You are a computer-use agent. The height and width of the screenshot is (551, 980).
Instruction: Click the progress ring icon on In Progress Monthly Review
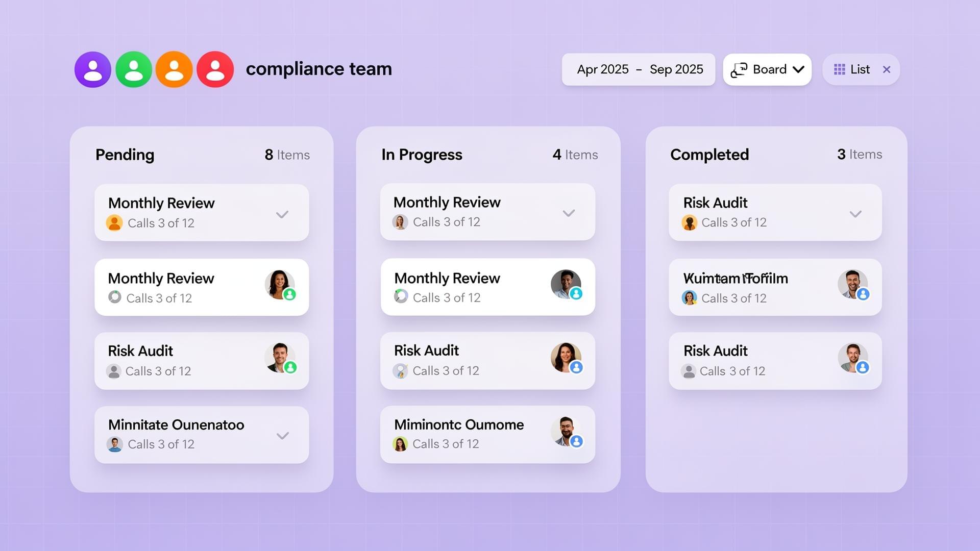[x=401, y=295]
